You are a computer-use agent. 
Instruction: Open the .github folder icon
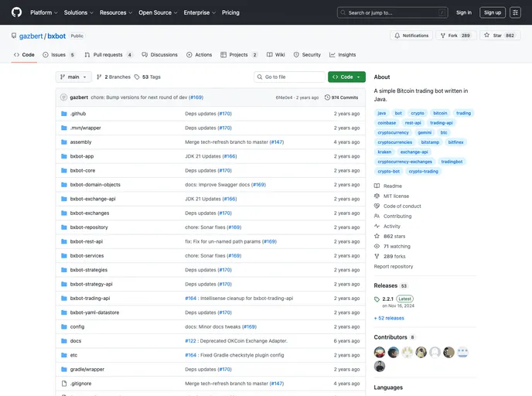(x=63, y=114)
